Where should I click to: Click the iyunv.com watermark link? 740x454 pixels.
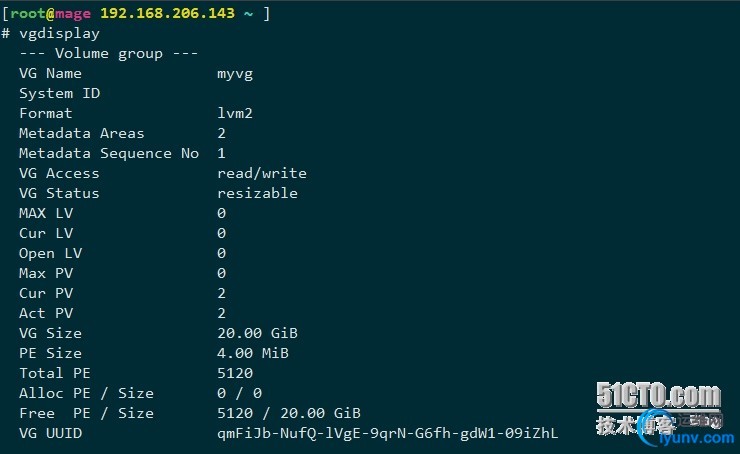pos(696,438)
